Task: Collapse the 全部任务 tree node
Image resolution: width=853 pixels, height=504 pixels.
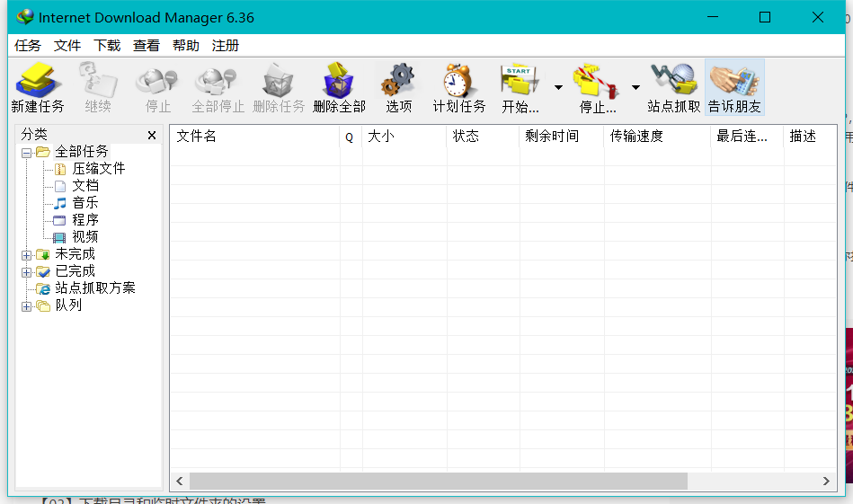Action: click(x=26, y=153)
